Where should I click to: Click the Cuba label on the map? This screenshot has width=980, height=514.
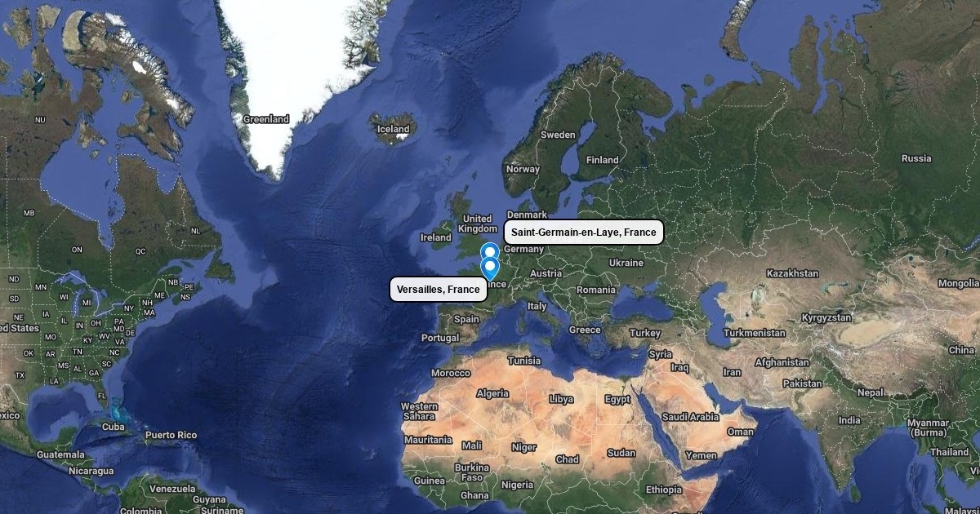tap(114, 427)
